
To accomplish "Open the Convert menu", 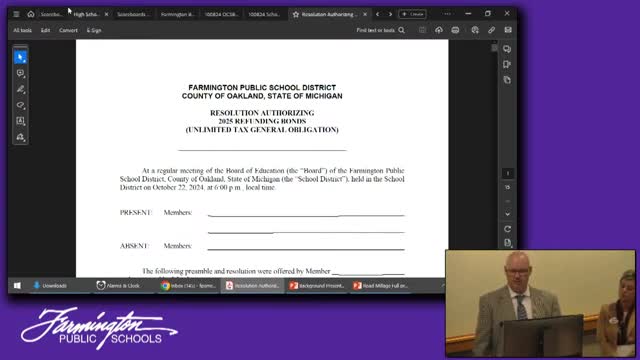I will [x=68, y=30].
